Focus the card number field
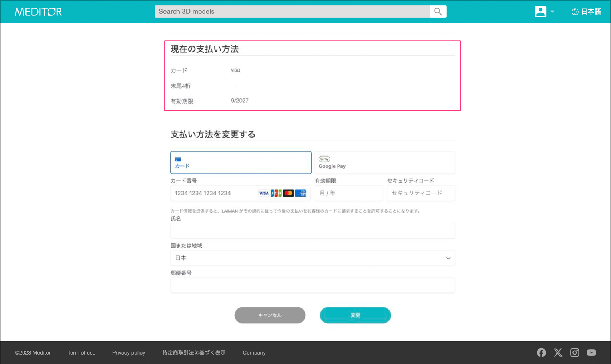 tap(215, 193)
